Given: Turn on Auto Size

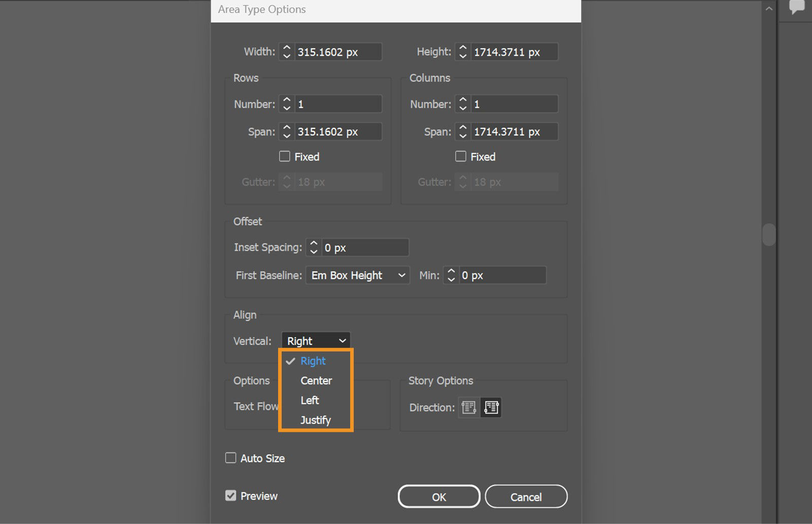Looking at the screenshot, I should 231,458.
